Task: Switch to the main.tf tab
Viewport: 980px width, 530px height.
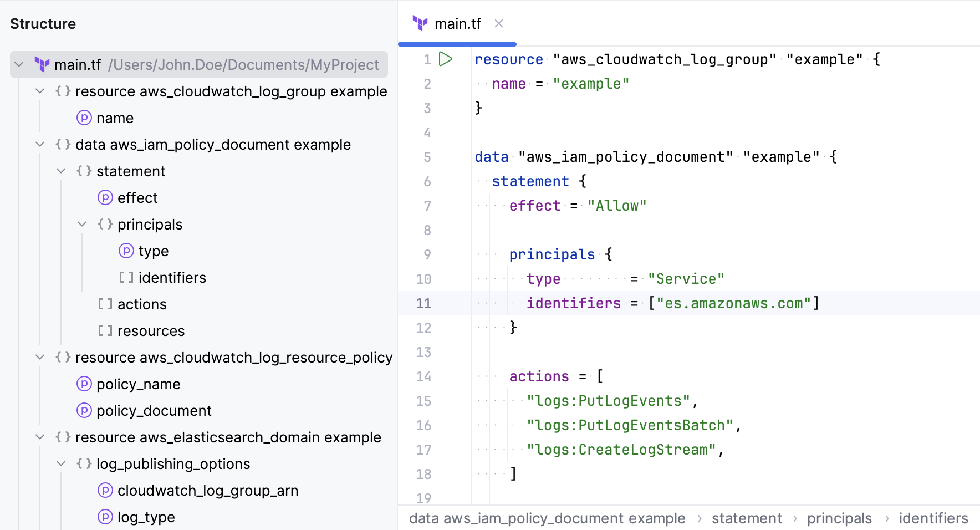Action: pyautogui.click(x=458, y=24)
